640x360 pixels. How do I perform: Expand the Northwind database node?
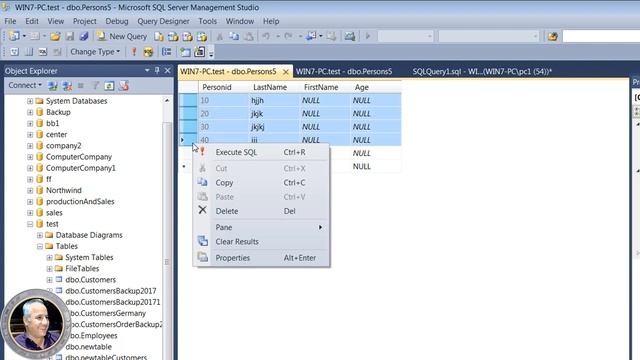coord(30,191)
